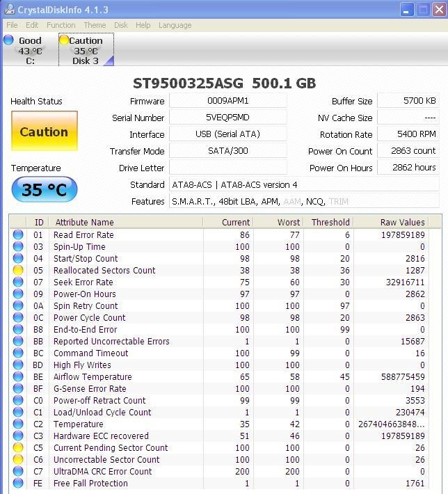Click the yellow status icon for Current Pending Sector Count

pos(18,447)
